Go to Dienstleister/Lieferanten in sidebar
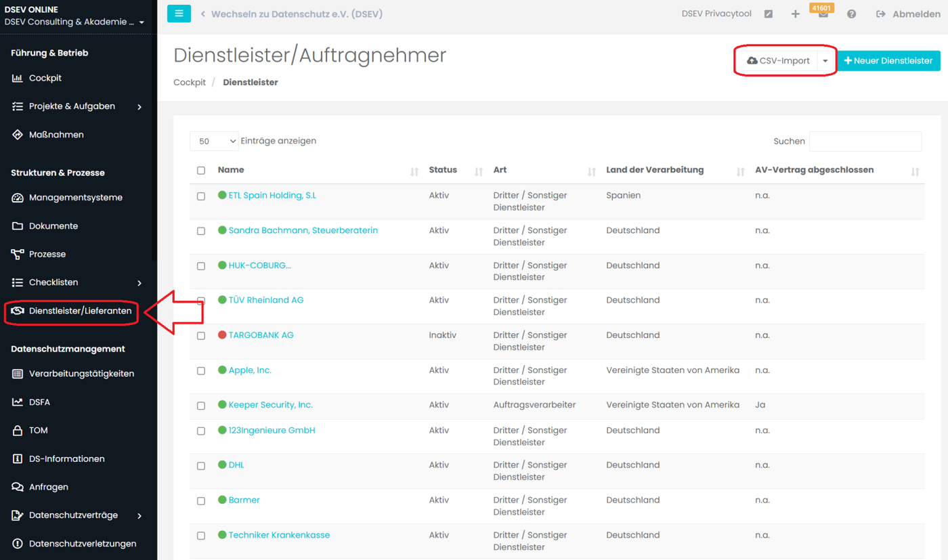Image resolution: width=948 pixels, height=560 pixels. coord(80,311)
